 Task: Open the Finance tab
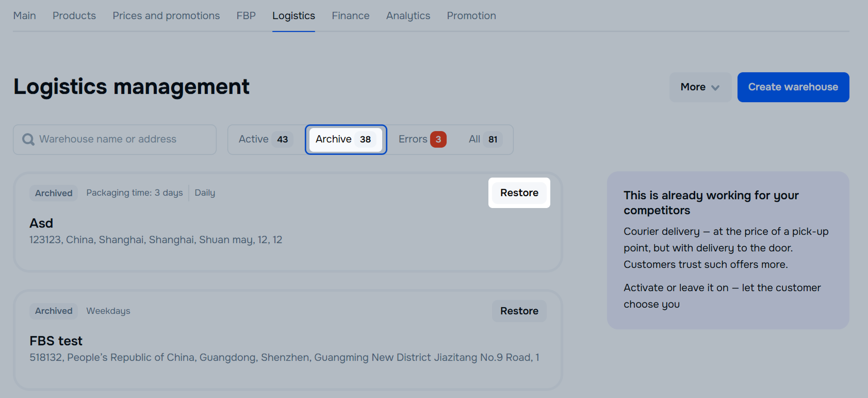[351, 15]
